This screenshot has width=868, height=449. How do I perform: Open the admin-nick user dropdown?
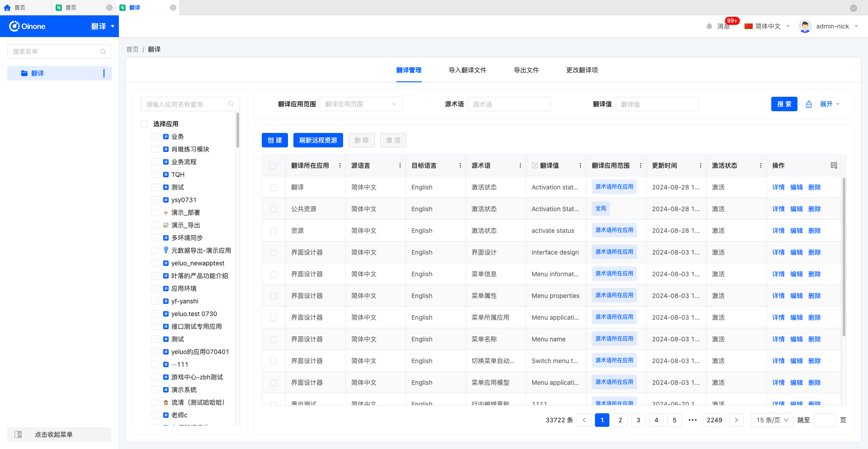(837, 26)
